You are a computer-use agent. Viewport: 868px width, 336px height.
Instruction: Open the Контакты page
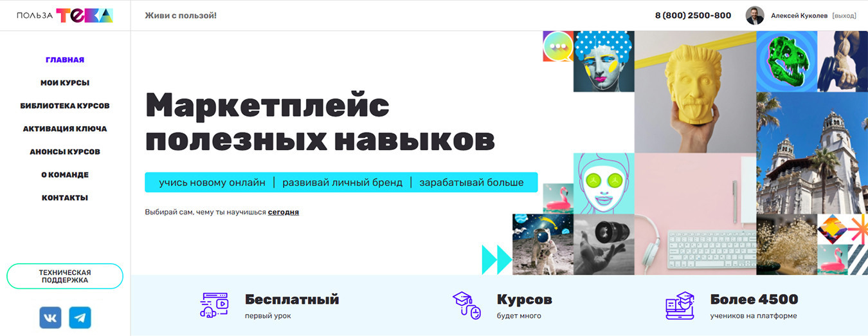[x=65, y=198]
